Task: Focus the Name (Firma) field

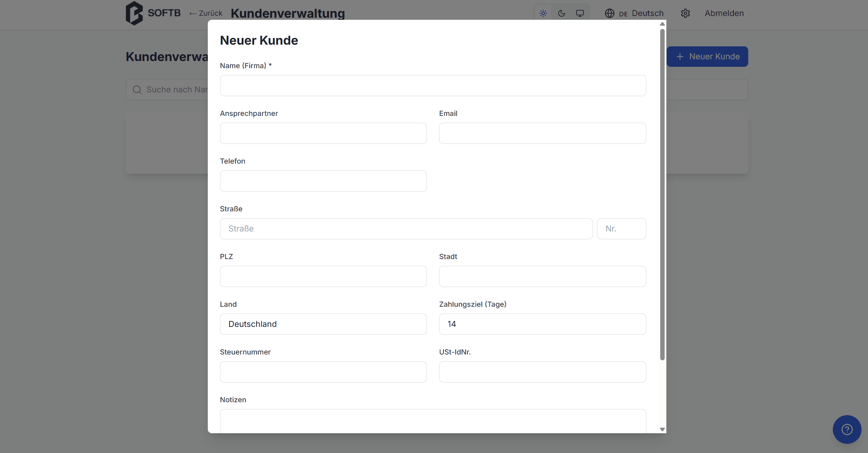Action: (x=433, y=86)
